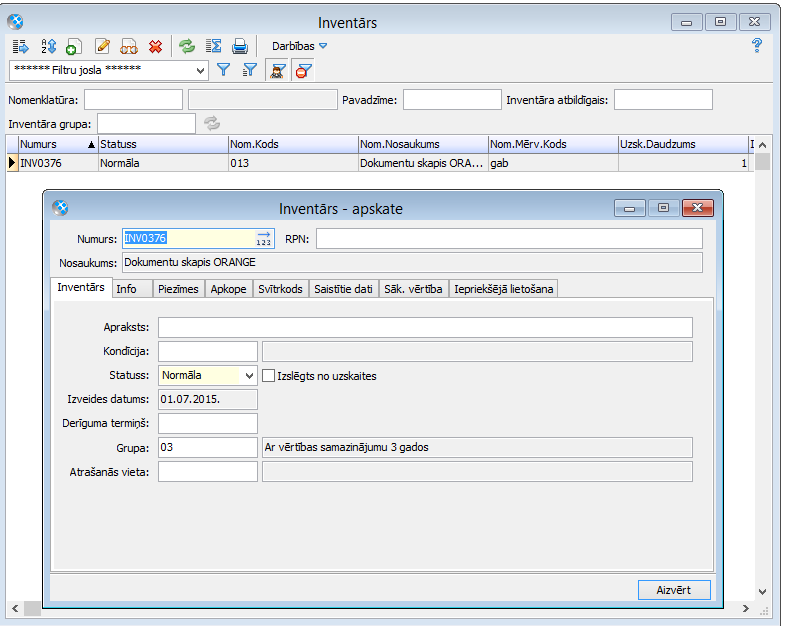The image size is (788, 626).
Task: Click the Nom.Kods column header
Action: (293, 144)
